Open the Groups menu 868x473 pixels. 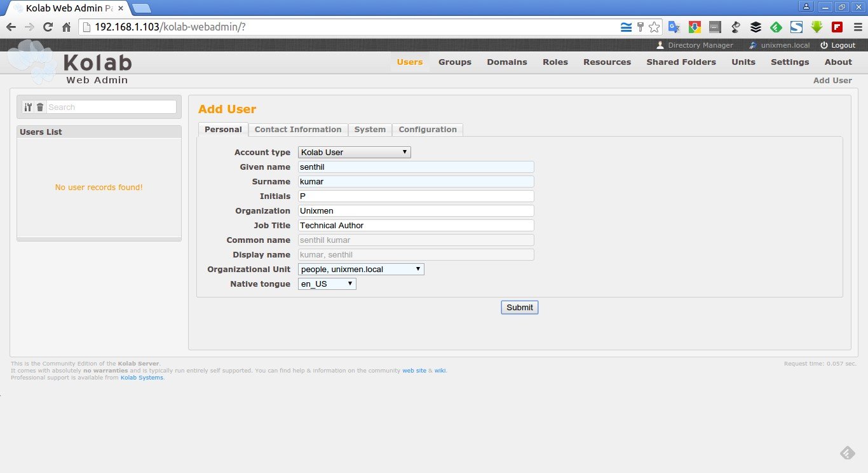pos(455,62)
